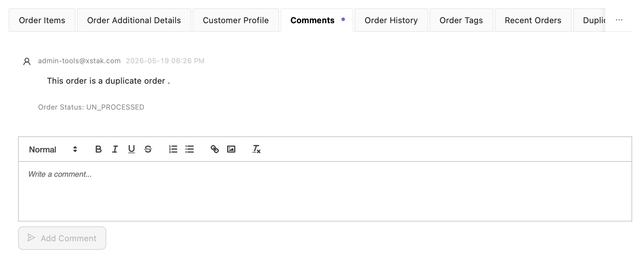View the Customer Profile tab
Viewport: 644px width, 275px height.
(236, 20)
